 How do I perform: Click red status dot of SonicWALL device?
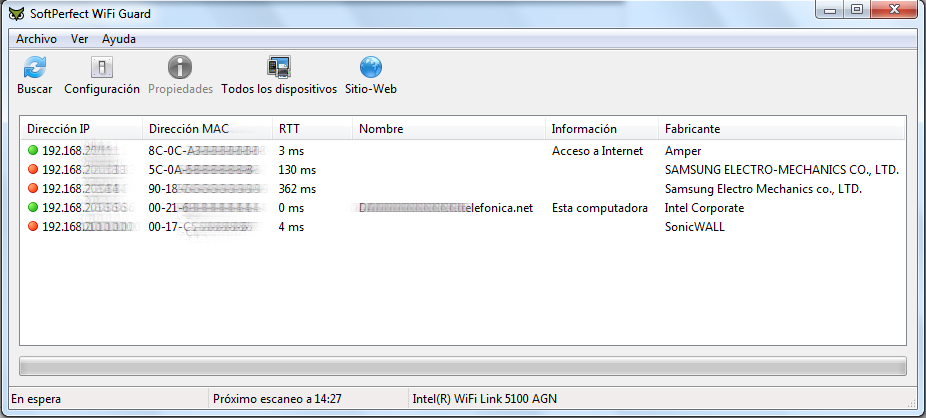[33, 227]
